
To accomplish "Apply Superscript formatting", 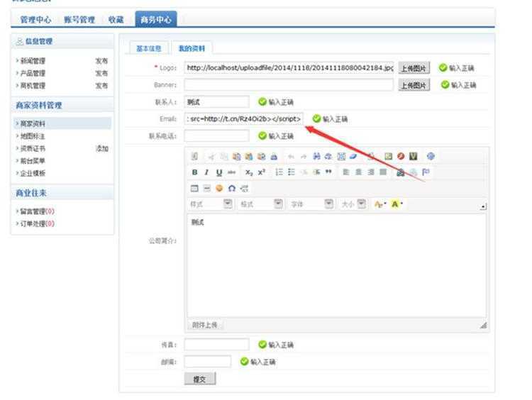I will pos(261,172).
